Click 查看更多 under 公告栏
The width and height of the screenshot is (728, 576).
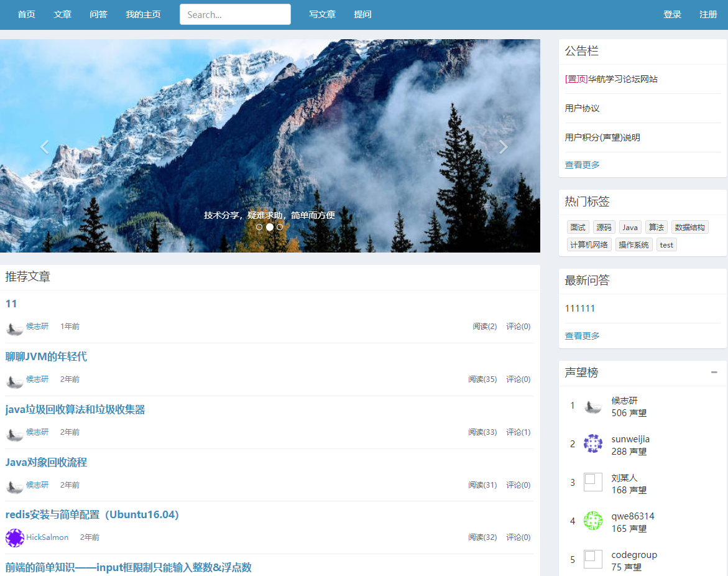pyautogui.click(x=582, y=165)
